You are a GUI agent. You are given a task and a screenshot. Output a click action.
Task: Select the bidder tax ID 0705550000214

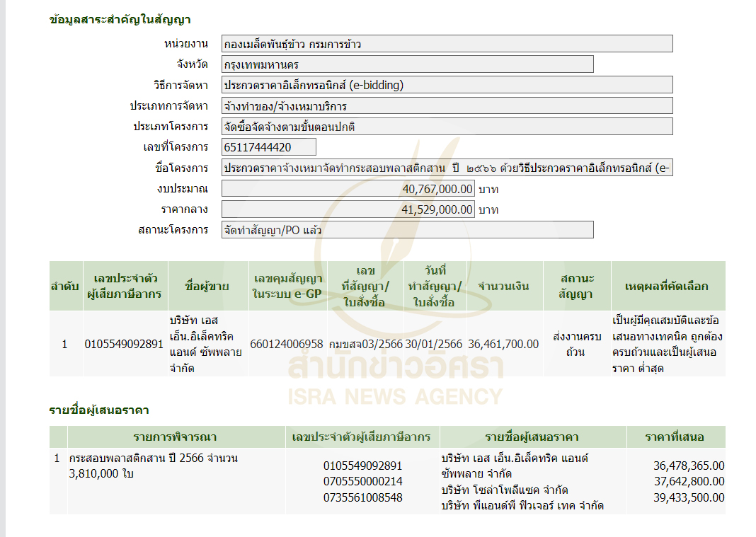point(362,482)
